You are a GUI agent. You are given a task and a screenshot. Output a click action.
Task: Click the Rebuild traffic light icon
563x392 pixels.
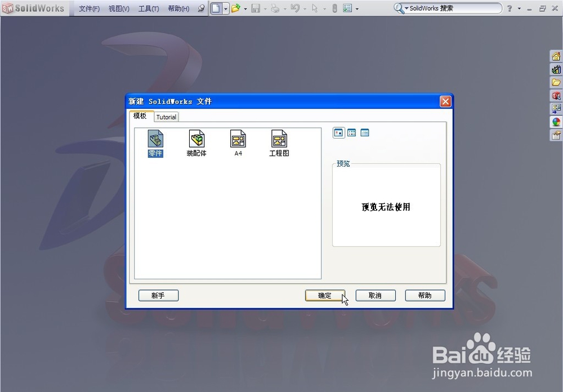click(x=334, y=8)
